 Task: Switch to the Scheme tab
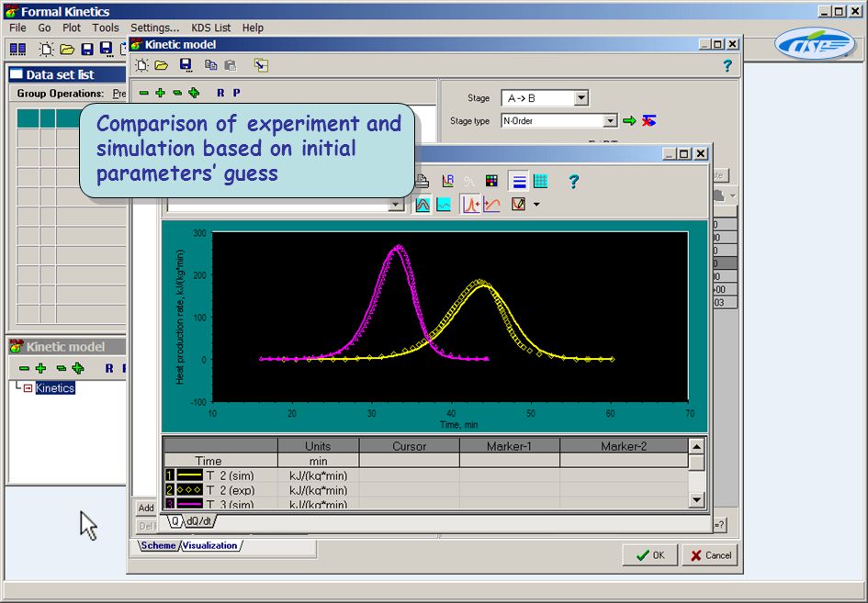(158, 545)
